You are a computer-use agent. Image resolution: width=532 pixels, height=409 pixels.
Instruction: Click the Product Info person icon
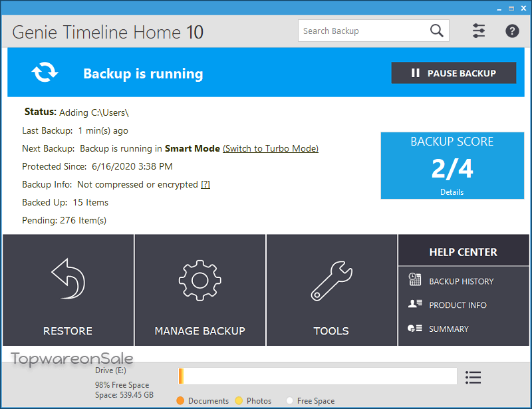tap(415, 303)
